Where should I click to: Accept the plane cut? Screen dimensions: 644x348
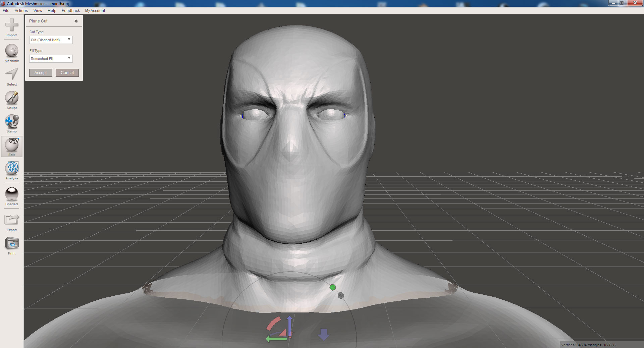[41, 73]
